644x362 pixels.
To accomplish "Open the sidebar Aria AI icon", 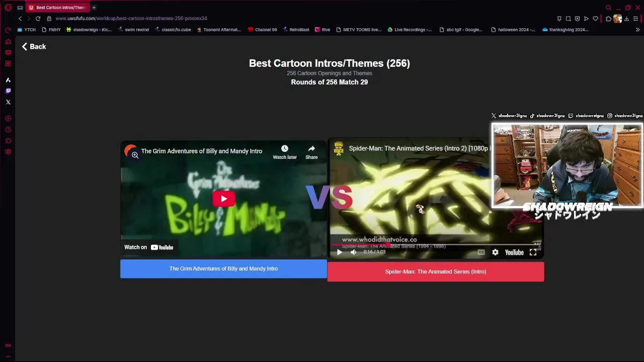I will click(x=8, y=80).
